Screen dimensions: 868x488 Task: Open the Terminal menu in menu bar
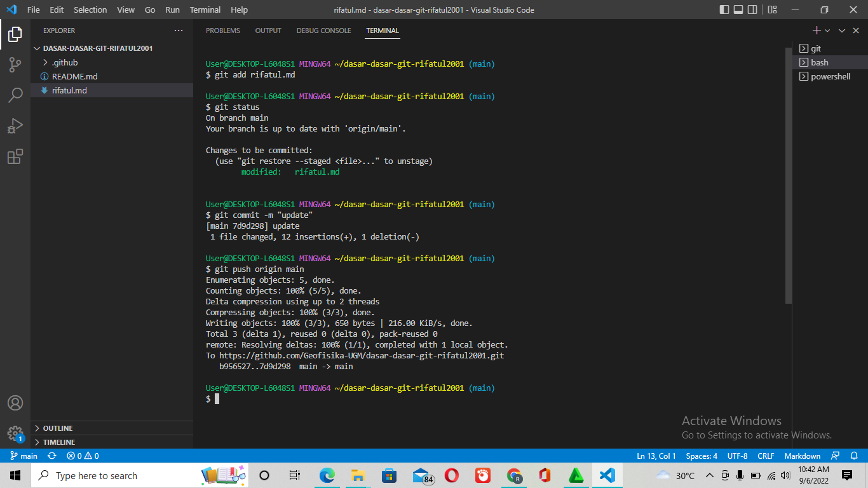click(205, 10)
